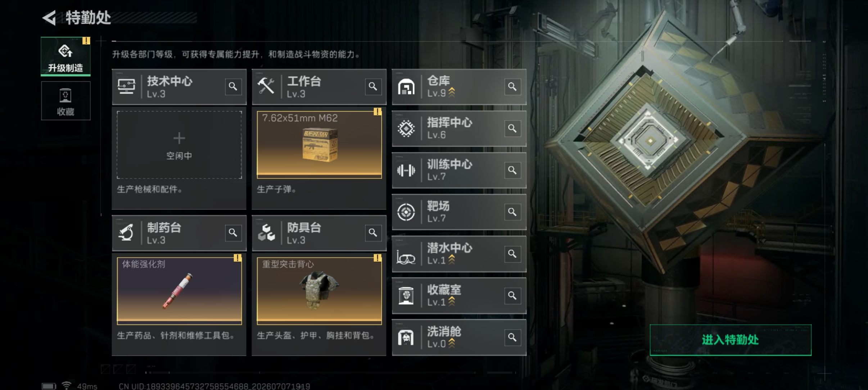View 仓库 details via its magnifier icon

[512, 87]
